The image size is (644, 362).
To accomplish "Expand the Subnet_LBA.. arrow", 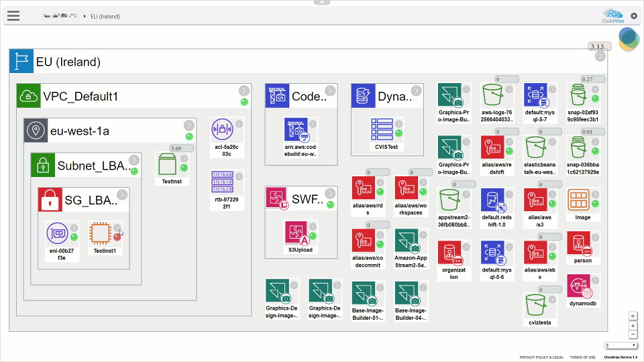I will tap(134, 160).
